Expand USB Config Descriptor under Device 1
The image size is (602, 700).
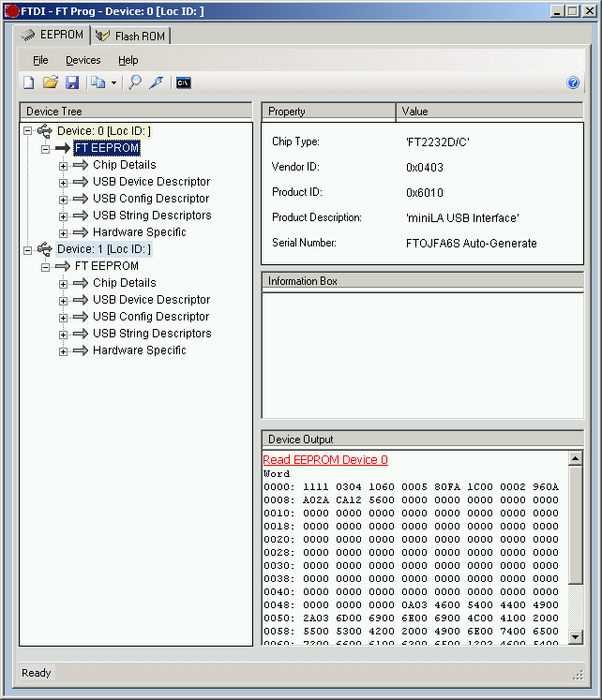click(x=64, y=318)
